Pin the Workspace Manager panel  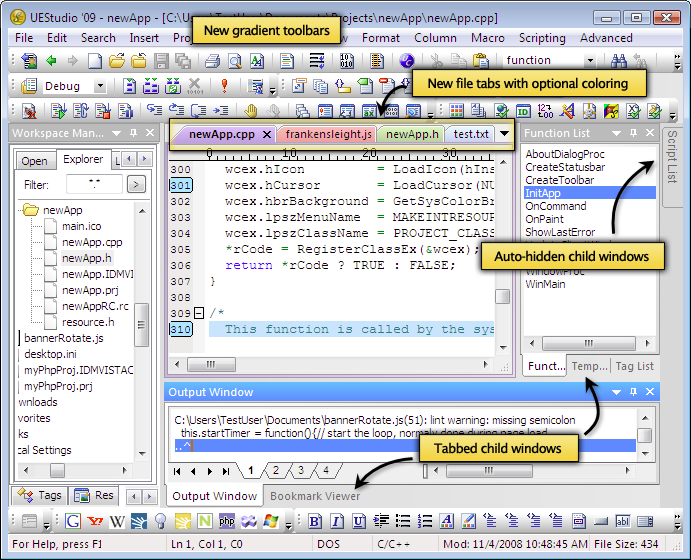click(133, 133)
